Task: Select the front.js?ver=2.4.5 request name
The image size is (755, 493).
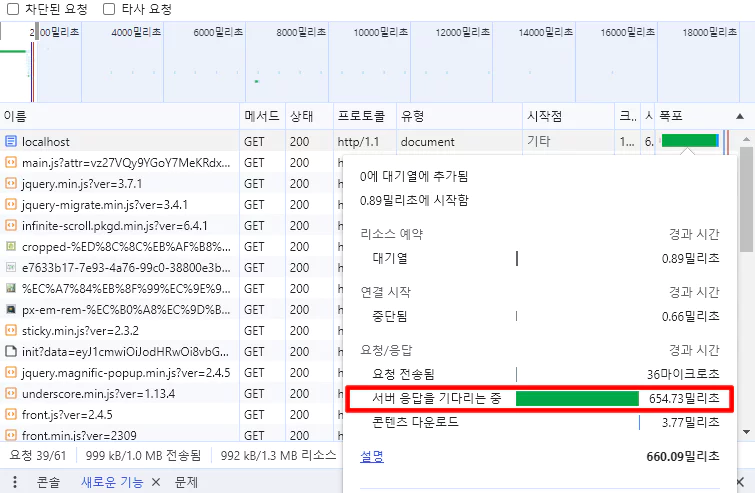Action: point(67,415)
